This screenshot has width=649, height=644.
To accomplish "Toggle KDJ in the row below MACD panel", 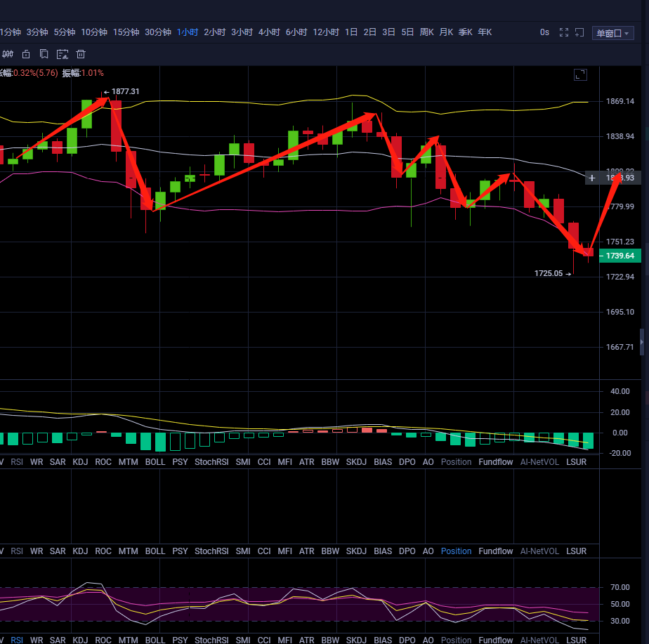I will click(x=80, y=462).
